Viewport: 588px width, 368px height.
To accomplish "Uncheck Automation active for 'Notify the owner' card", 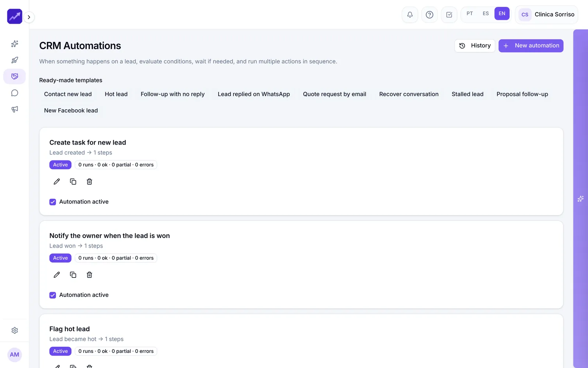I will (x=53, y=295).
